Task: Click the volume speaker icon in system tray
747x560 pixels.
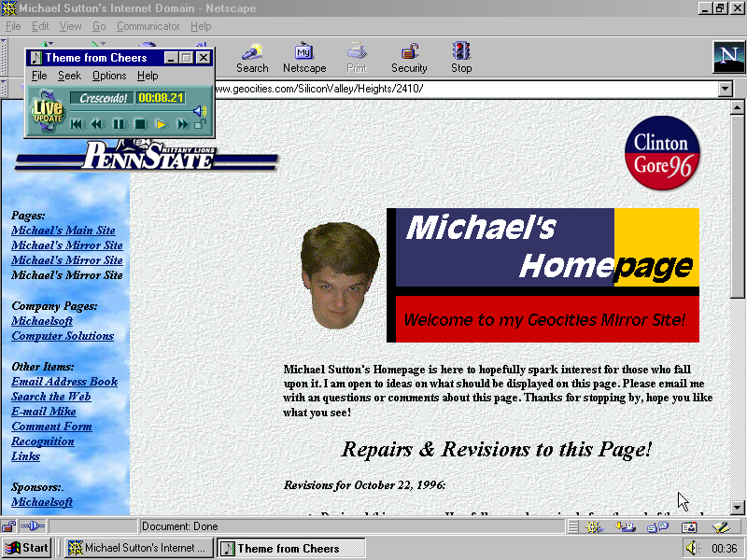Action: [692, 549]
